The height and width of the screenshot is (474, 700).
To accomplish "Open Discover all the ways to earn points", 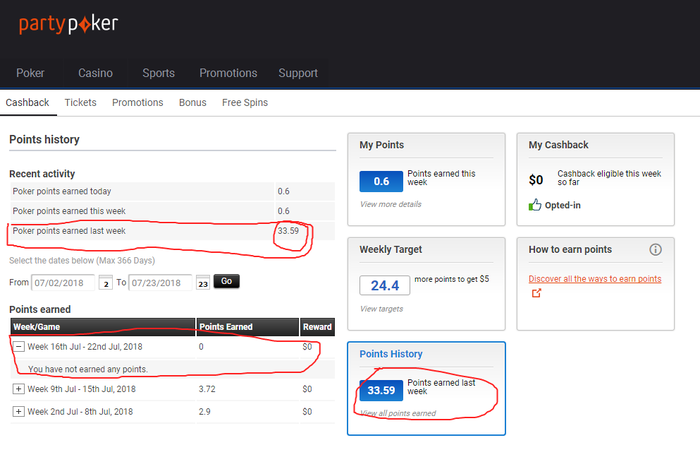I will click(595, 279).
